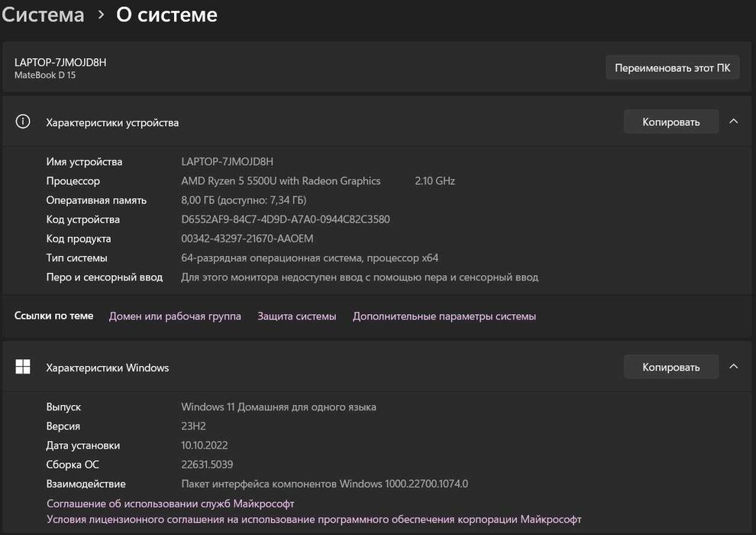Click the MateBook D 15 model label
The width and height of the screenshot is (756, 535).
45,75
